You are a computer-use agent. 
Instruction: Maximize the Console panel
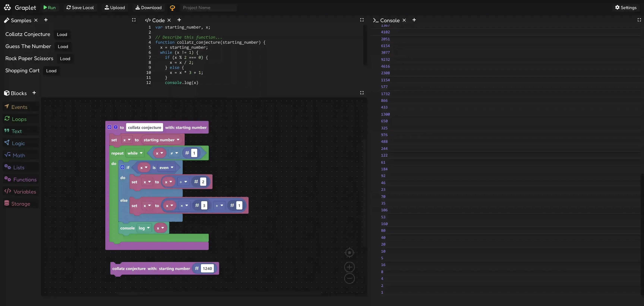tap(639, 20)
